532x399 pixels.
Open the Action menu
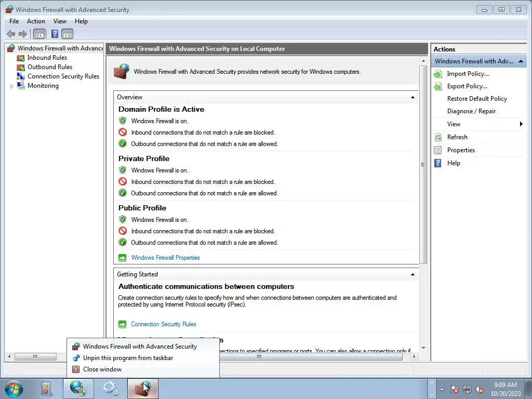(36, 21)
